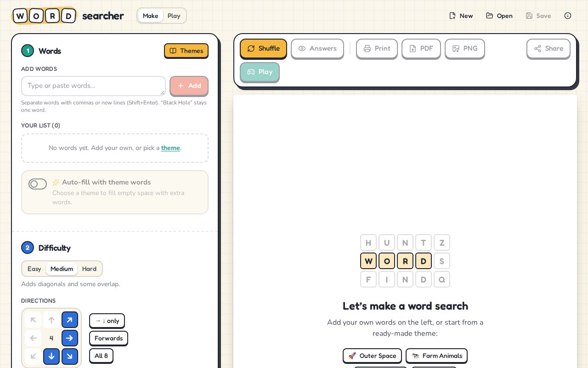
Task: Share the puzzle
Action: tap(548, 48)
